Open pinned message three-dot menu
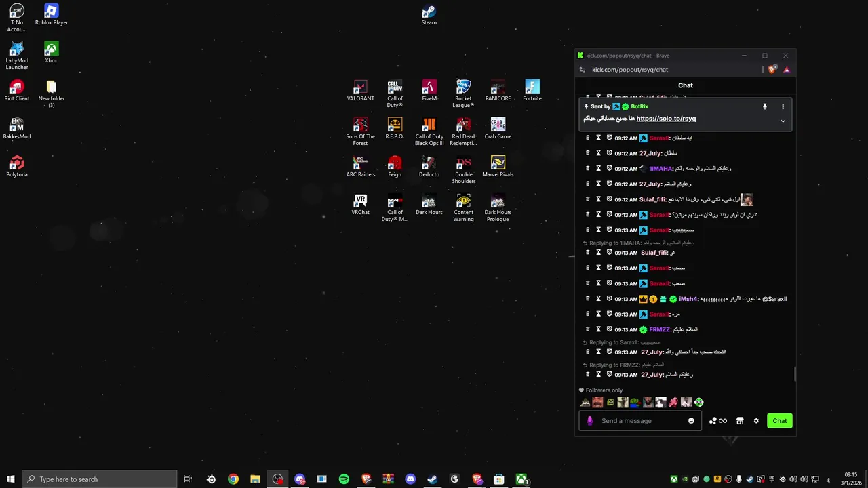The height and width of the screenshot is (488, 868). (x=783, y=106)
